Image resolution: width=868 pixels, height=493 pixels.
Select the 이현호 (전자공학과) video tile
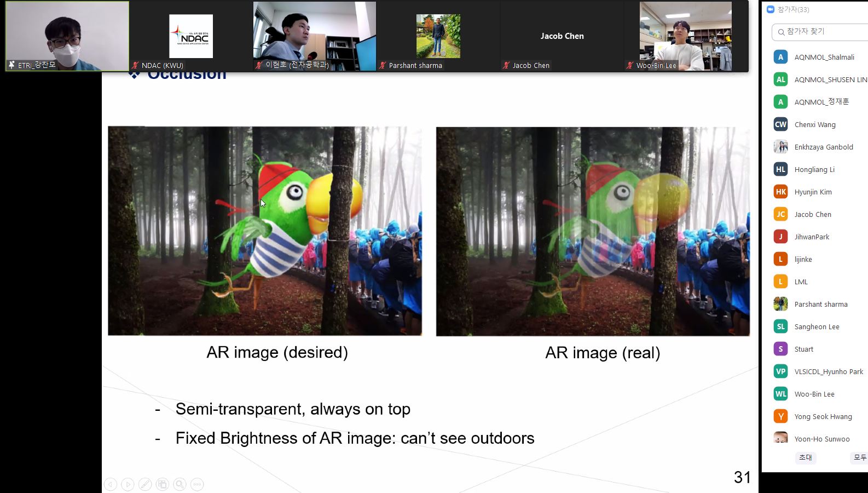(315, 36)
